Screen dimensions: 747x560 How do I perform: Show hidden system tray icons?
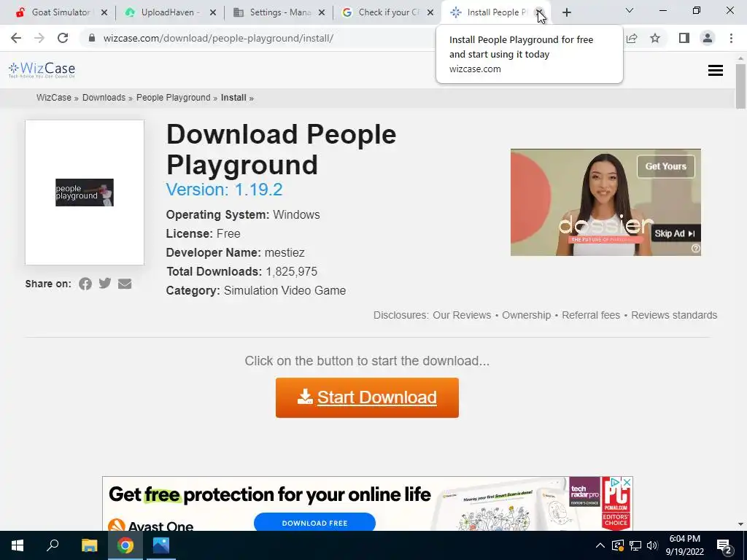[x=600, y=545]
